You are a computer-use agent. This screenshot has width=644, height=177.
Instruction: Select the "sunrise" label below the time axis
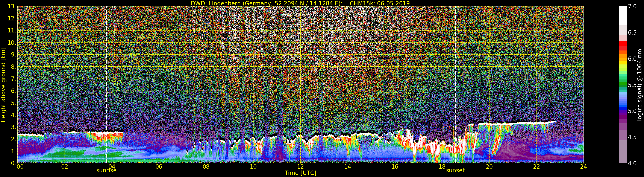pyautogui.click(x=106, y=171)
